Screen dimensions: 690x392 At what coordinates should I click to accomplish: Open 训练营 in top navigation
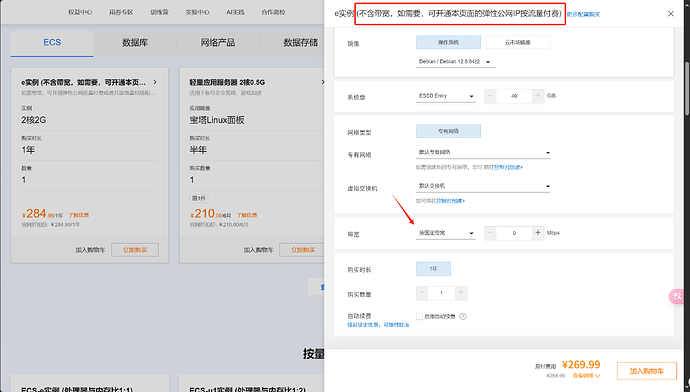tap(159, 12)
